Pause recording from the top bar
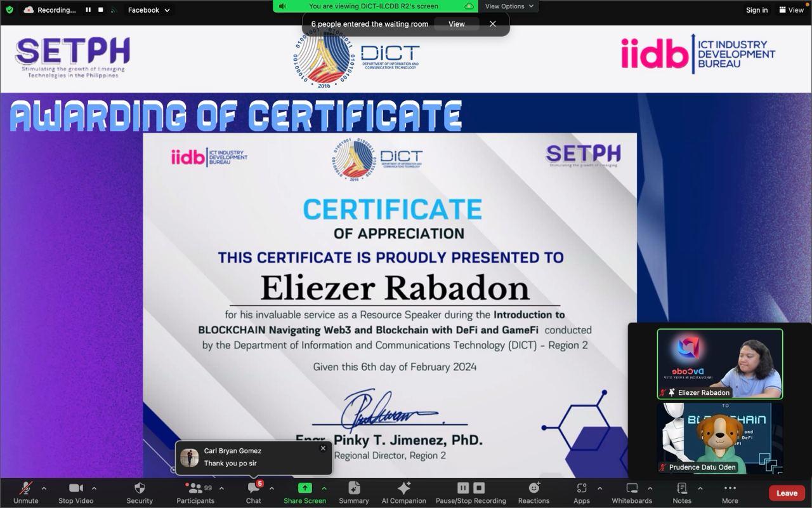The image size is (812, 508). (x=88, y=10)
